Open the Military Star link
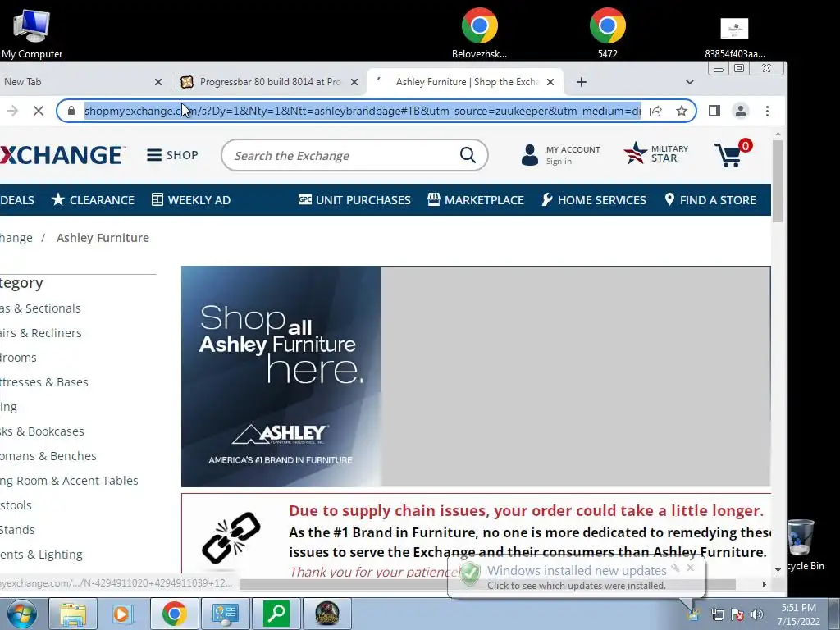 656,153
